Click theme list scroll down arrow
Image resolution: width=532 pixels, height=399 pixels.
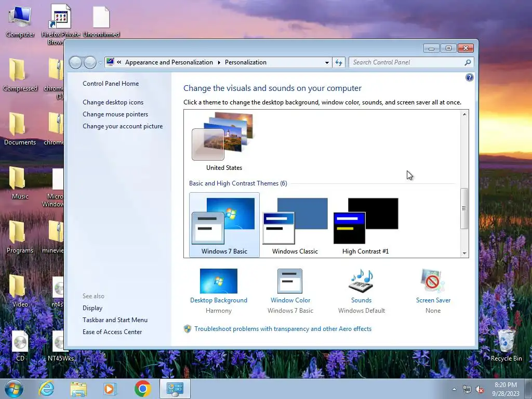click(464, 253)
